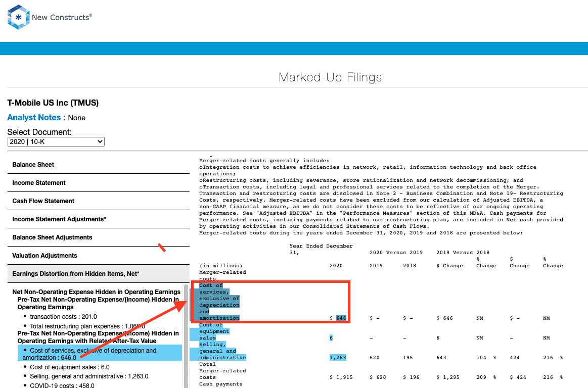Open the Income Statement section
588x388 pixels.
pos(98,183)
